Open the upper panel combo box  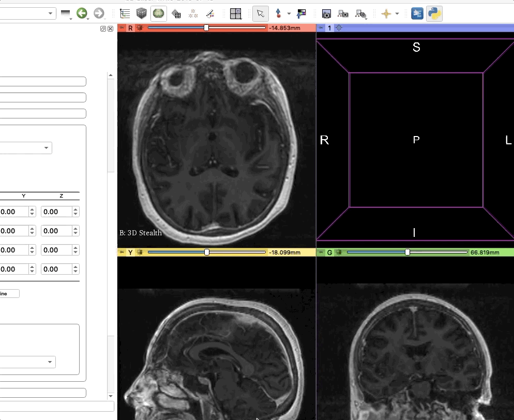[26, 148]
